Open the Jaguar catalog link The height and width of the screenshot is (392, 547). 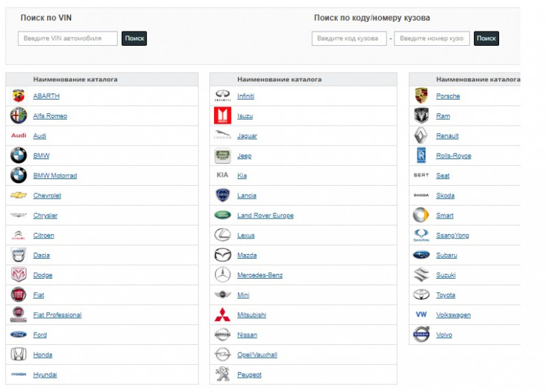[x=247, y=136]
